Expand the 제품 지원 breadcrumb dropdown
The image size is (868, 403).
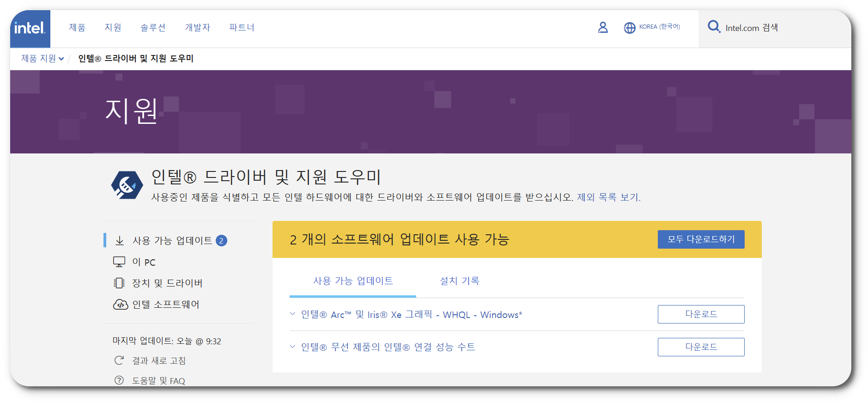[42, 59]
